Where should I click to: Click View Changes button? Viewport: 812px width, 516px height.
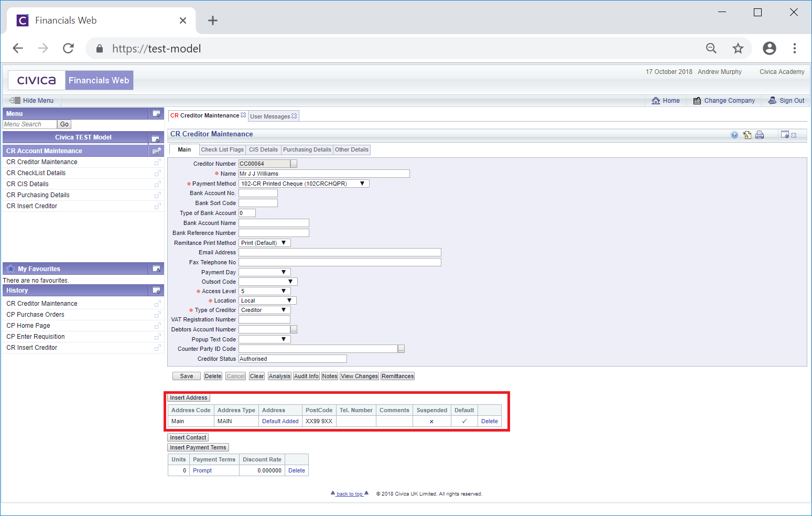tap(359, 377)
